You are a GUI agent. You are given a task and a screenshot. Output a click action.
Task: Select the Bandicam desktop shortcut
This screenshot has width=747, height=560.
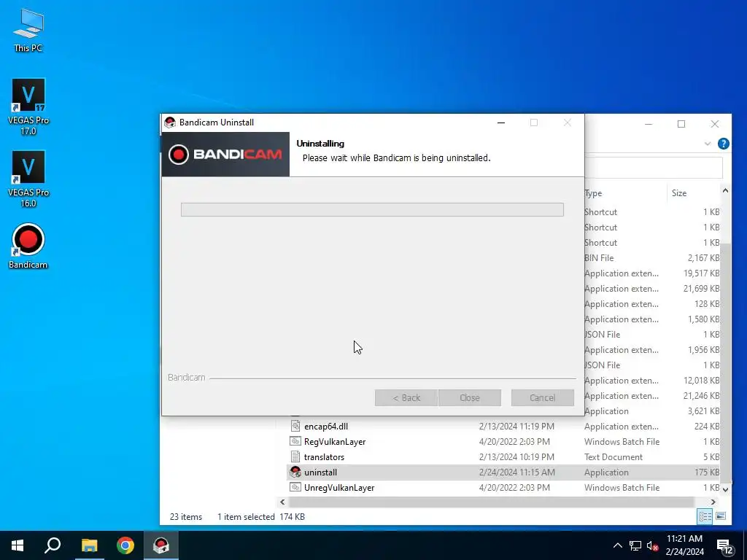click(x=28, y=246)
